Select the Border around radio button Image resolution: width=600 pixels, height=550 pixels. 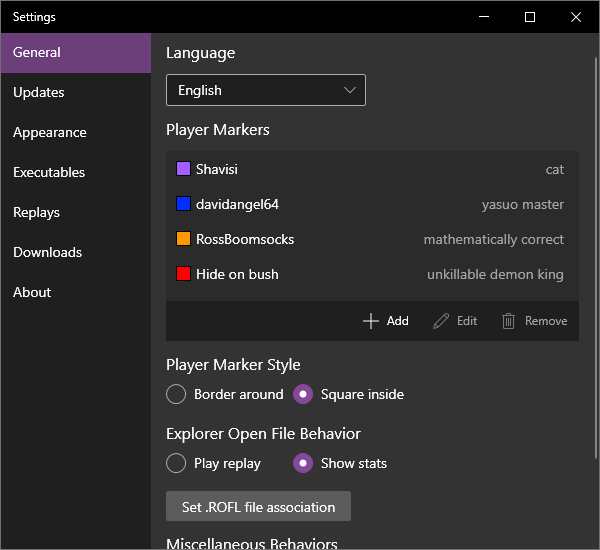pyautogui.click(x=176, y=394)
